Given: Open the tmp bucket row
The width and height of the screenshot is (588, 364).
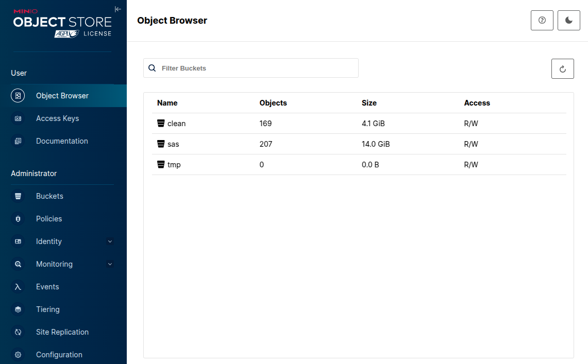Looking at the screenshot, I should (174, 165).
